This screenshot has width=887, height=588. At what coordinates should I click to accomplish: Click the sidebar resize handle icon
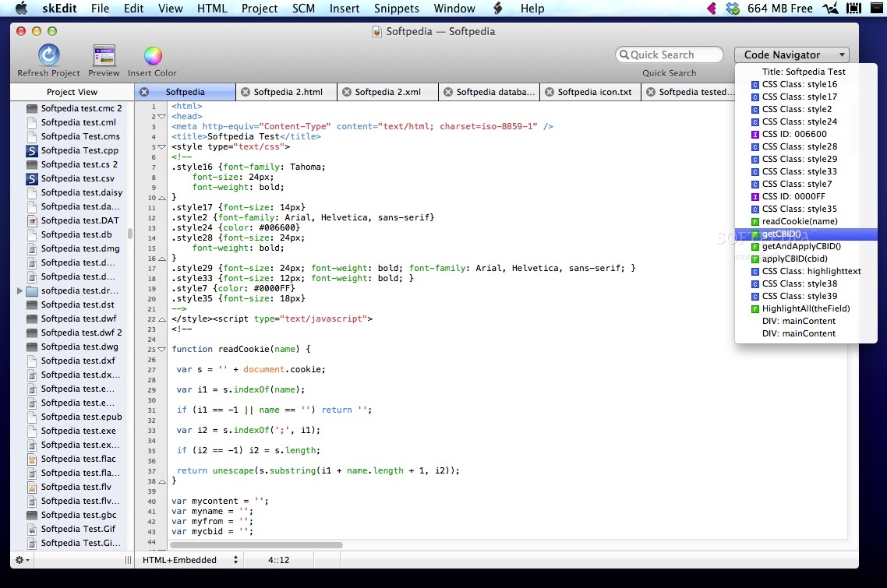click(128, 560)
